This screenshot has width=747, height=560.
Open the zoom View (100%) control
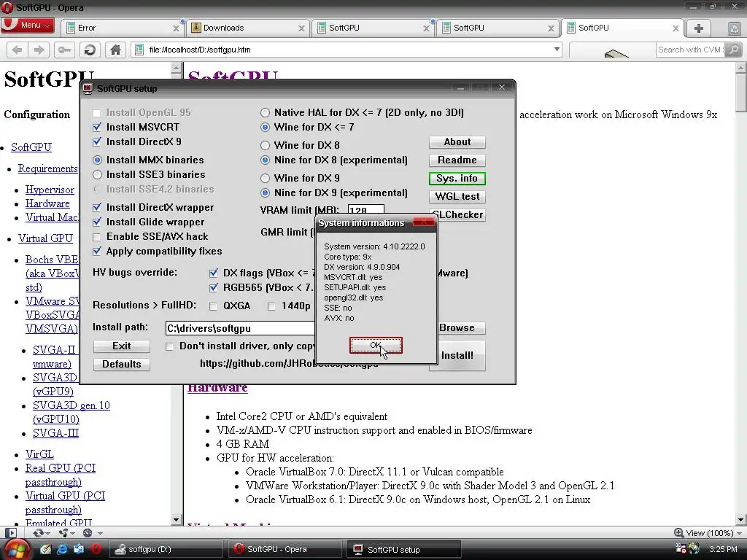coord(708,533)
